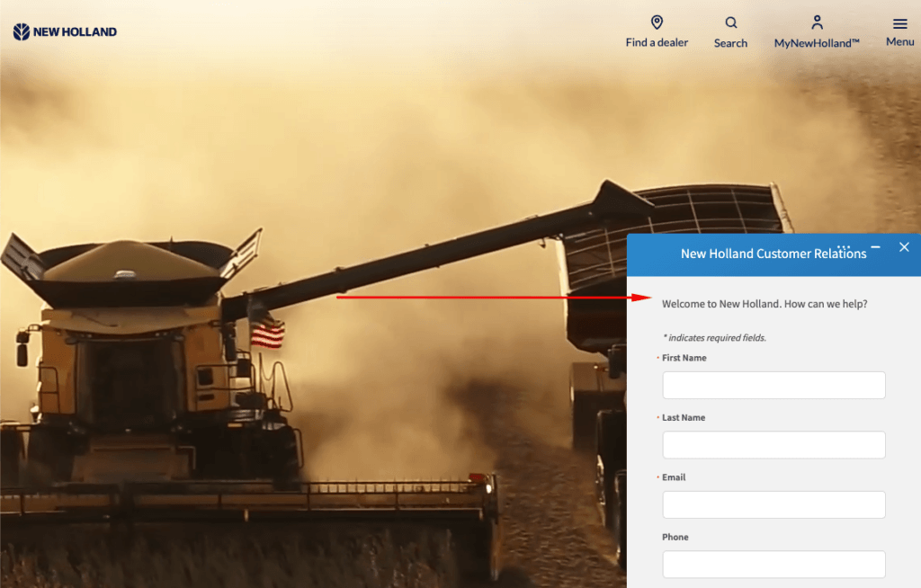Minimize the Customer Relations chat window
The image size is (921, 588).
click(x=877, y=245)
